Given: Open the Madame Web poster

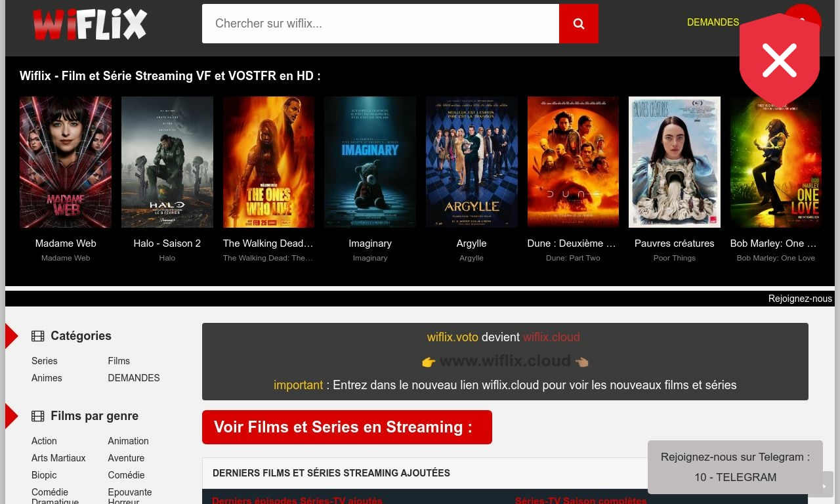Looking at the screenshot, I should click(x=66, y=161).
